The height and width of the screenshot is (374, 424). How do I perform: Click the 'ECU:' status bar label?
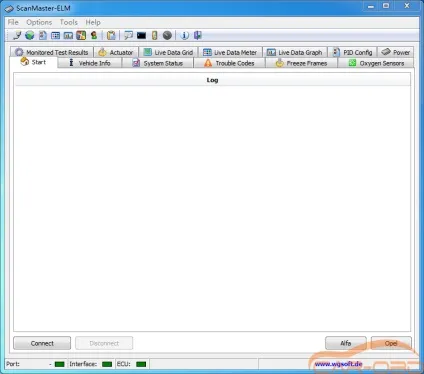[x=123, y=364]
